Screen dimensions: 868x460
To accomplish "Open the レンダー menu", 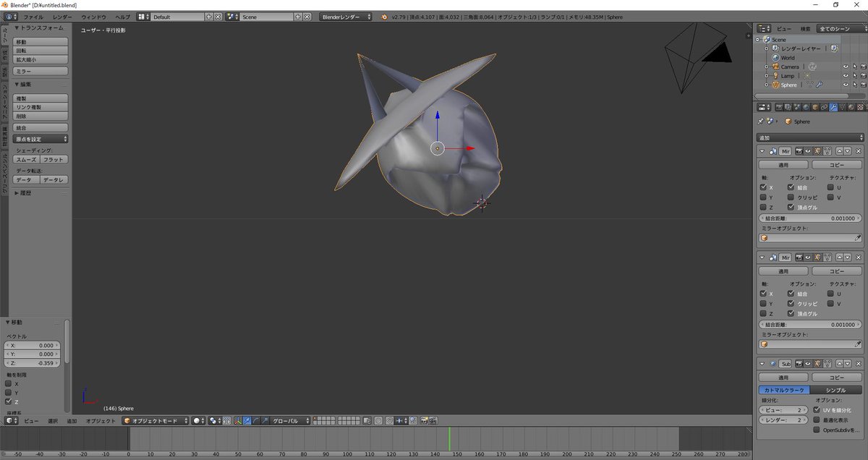I will pos(62,16).
